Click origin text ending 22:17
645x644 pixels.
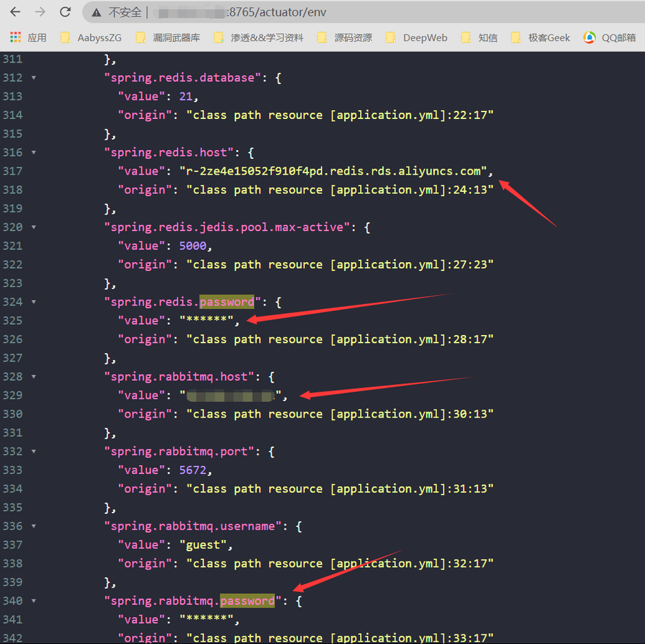point(340,115)
